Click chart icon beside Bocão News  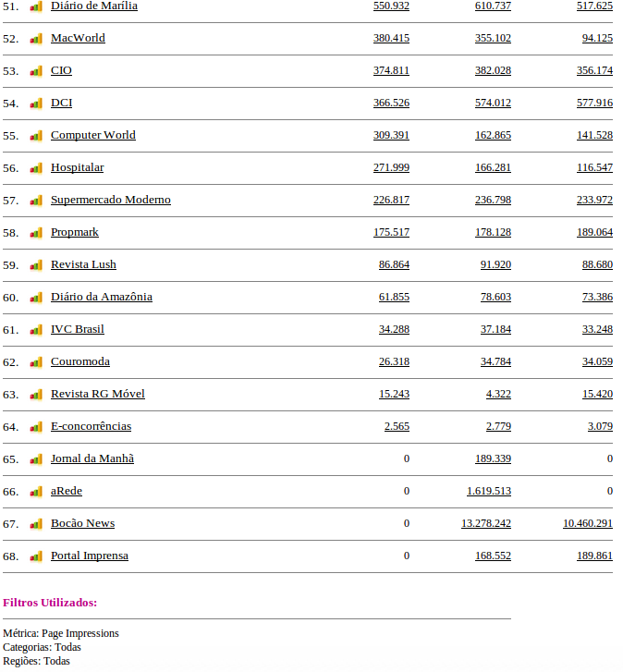36,524
